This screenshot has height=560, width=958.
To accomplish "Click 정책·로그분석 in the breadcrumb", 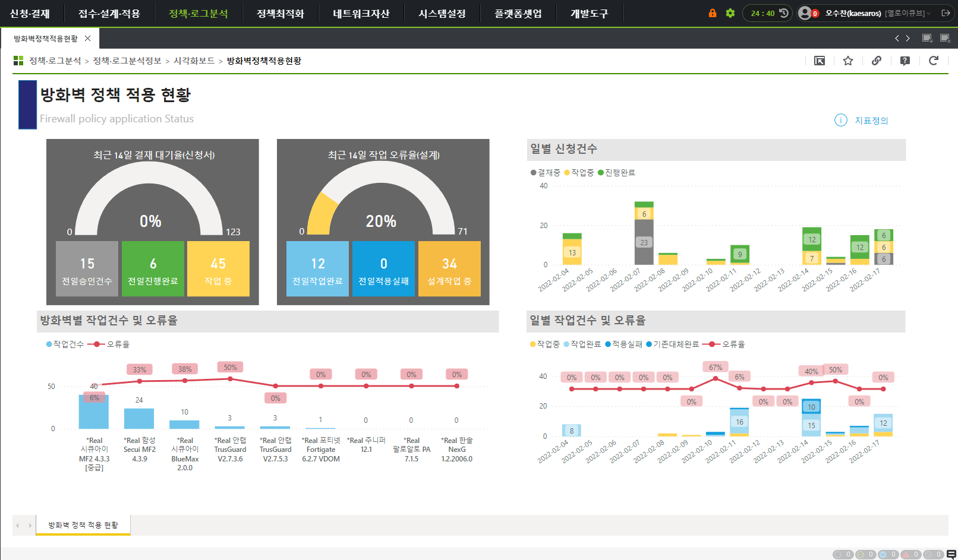I will 55,61.
